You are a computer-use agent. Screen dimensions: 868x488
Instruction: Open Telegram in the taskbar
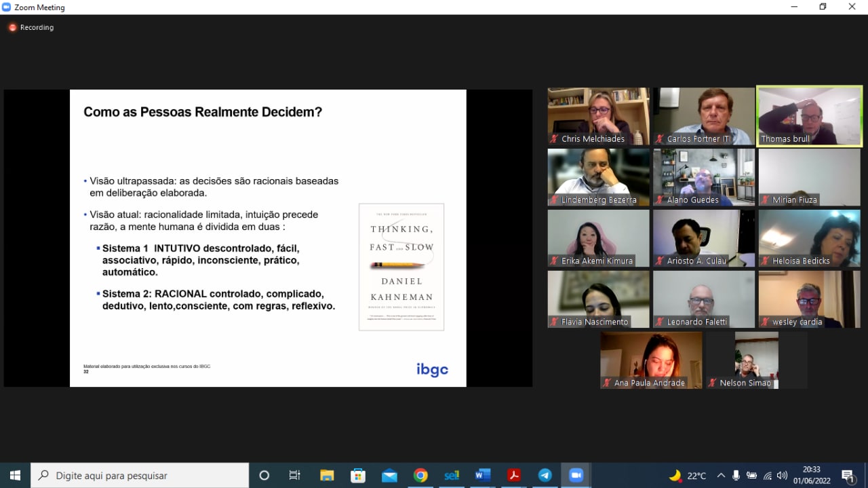(x=545, y=475)
